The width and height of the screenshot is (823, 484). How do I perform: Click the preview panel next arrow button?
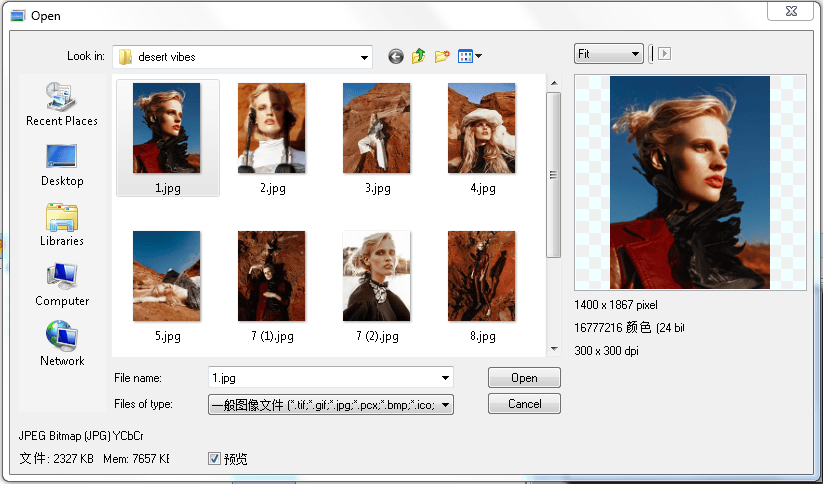pos(664,54)
